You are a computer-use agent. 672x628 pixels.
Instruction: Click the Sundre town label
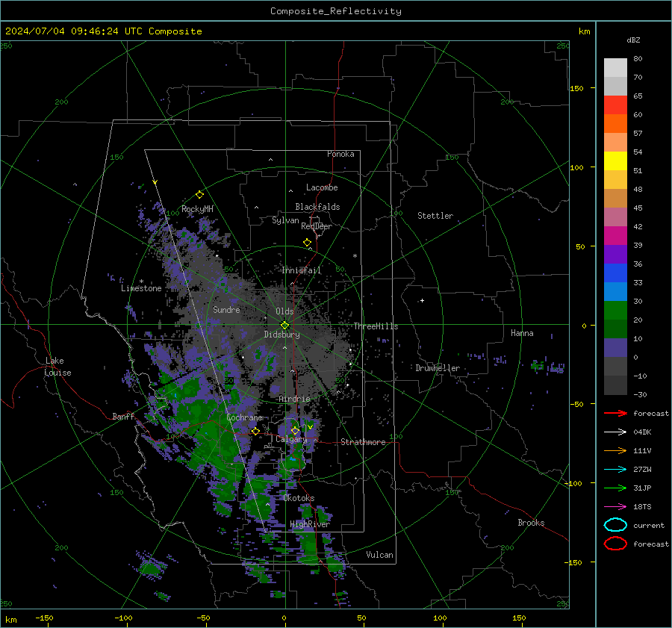pos(226,309)
